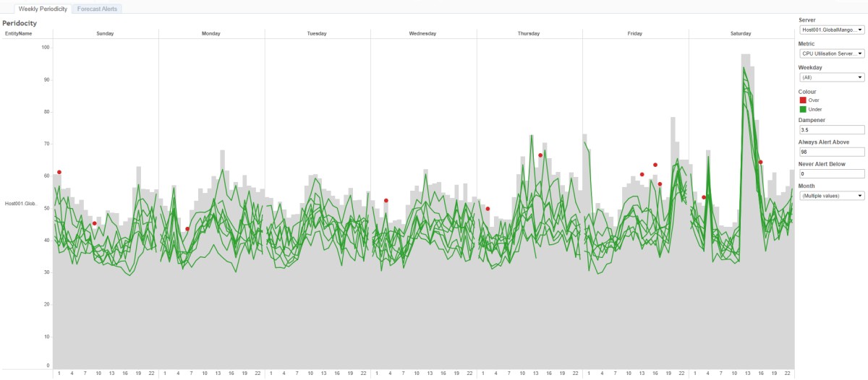
Task: Open the Server dropdown
Action: tap(831, 30)
